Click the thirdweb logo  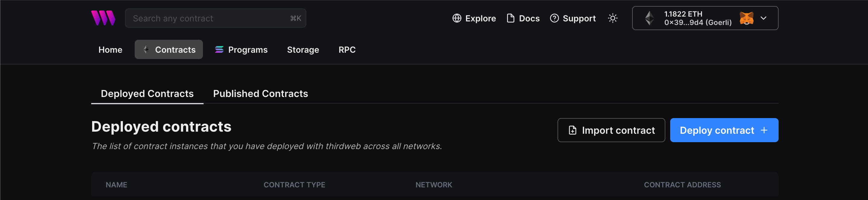pos(103,18)
